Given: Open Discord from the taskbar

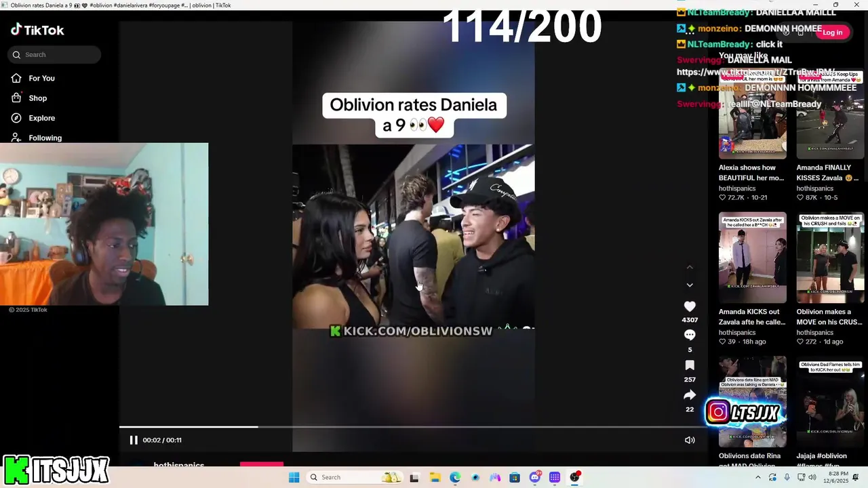Looking at the screenshot, I should pos(535,477).
